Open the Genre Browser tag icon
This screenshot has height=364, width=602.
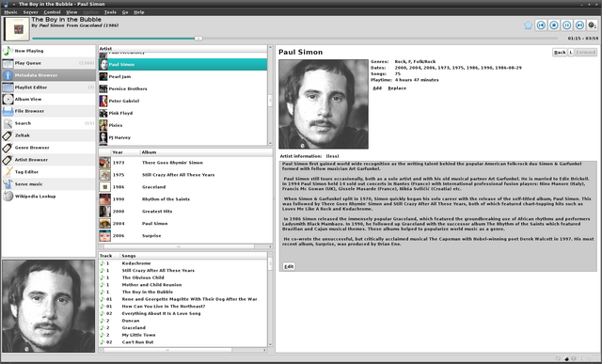tap(8, 148)
